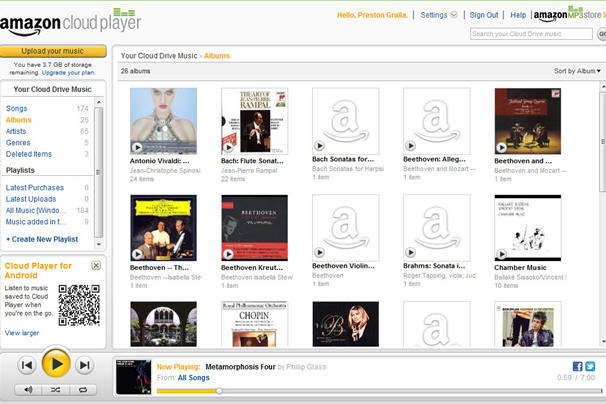Open the Chamber Music album title
Viewport: 606px width, 404px height.
click(x=520, y=268)
